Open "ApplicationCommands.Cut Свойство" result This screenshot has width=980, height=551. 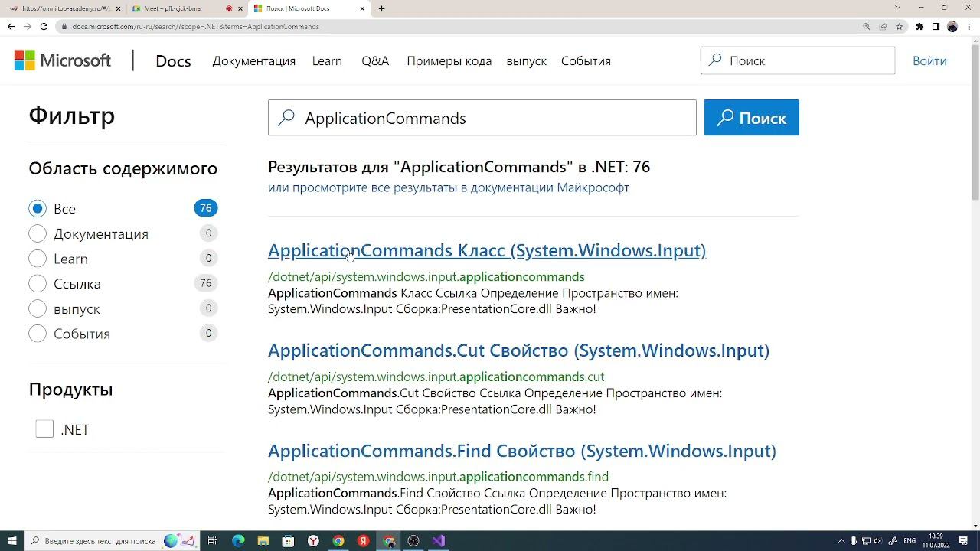(518, 350)
